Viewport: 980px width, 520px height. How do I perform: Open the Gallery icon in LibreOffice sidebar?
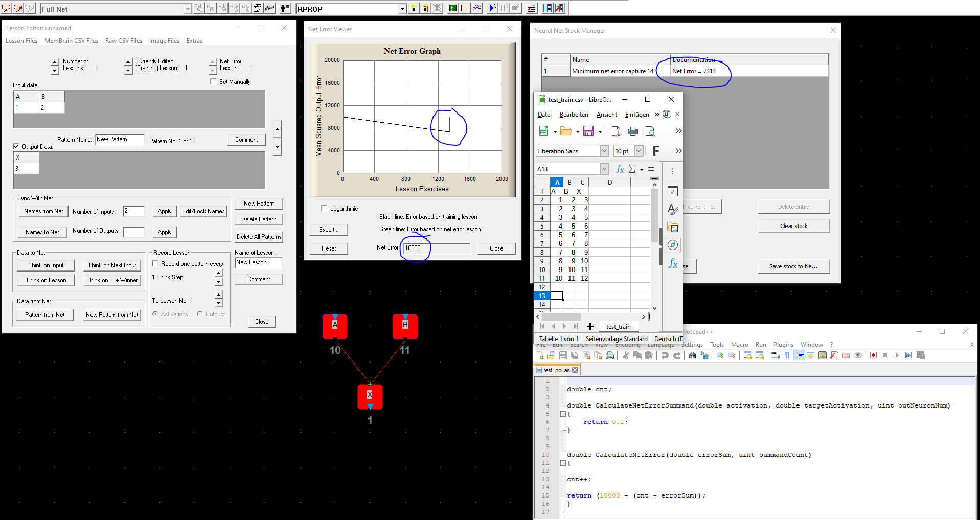coord(673,227)
